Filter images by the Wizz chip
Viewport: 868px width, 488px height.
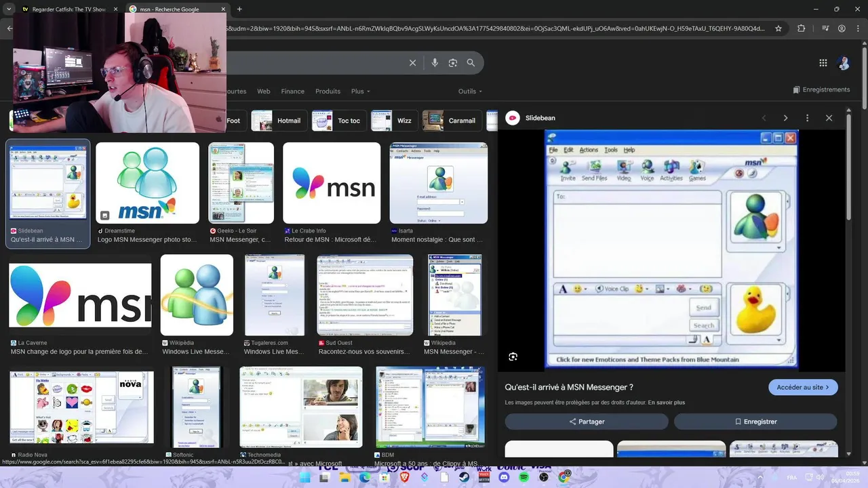[x=394, y=121]
